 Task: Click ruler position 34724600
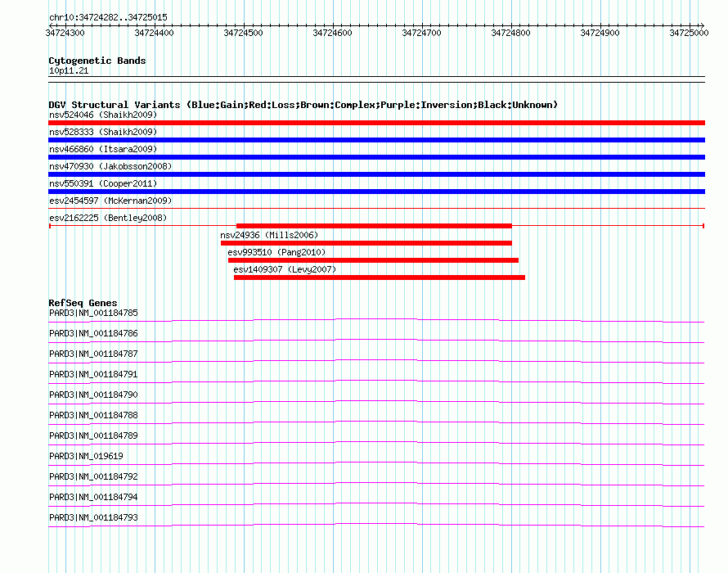(x=332, y=33)
